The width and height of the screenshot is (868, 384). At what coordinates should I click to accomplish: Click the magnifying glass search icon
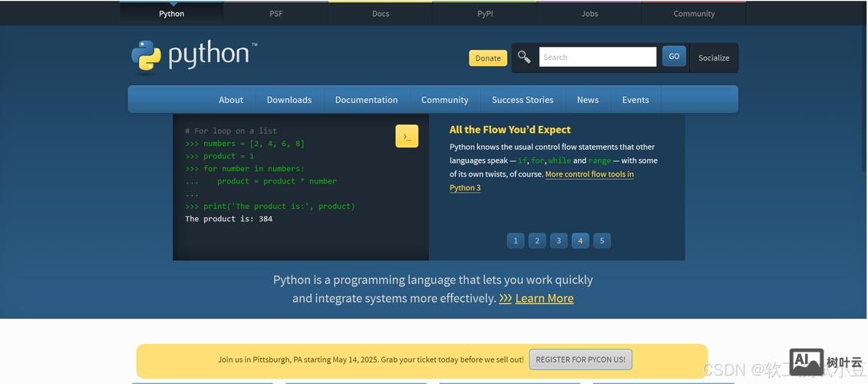(x=524, y=57)
